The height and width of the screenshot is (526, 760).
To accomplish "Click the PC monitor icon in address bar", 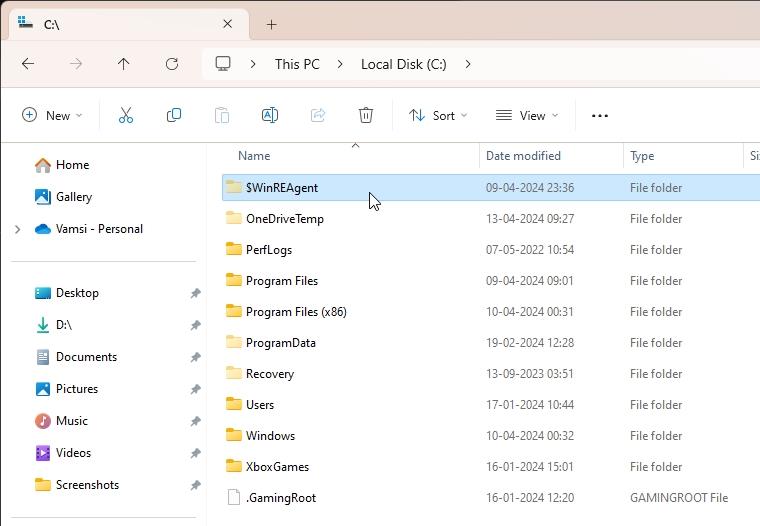I will (x=223, y=64).
